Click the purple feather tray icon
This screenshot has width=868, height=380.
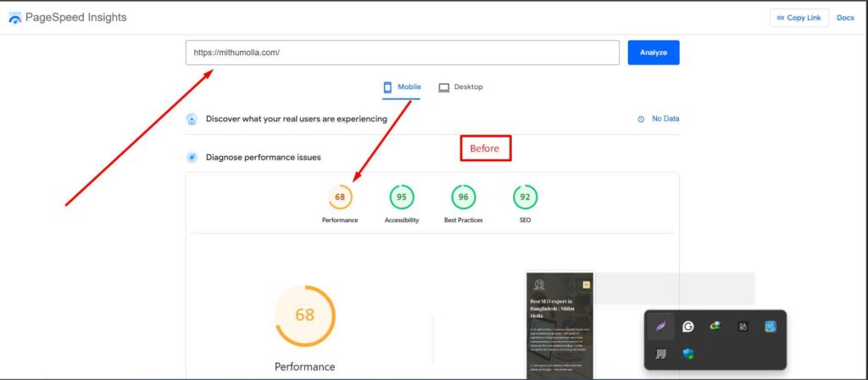tap(661, 327)
